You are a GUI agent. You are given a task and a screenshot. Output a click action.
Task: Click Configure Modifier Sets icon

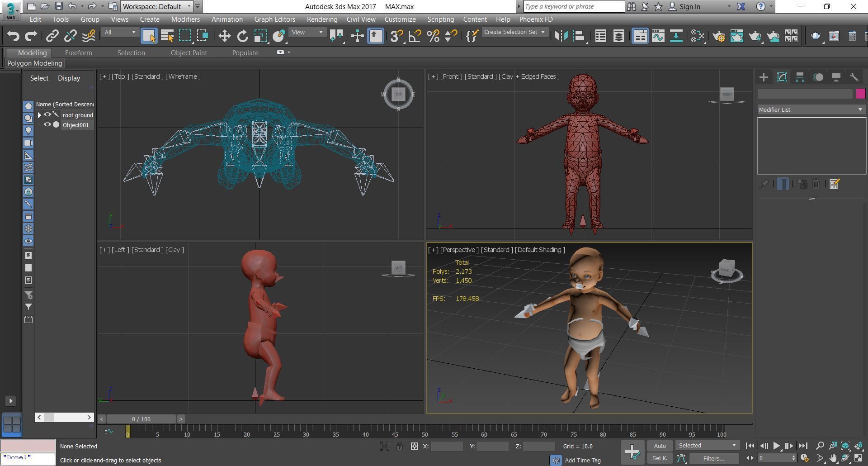[x=835, y=184]
